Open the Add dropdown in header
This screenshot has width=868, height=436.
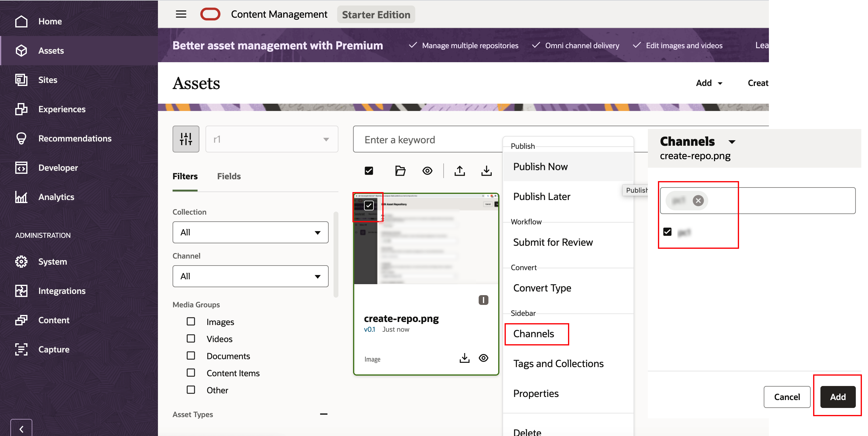pyautogui.click(x=709, y=83)
